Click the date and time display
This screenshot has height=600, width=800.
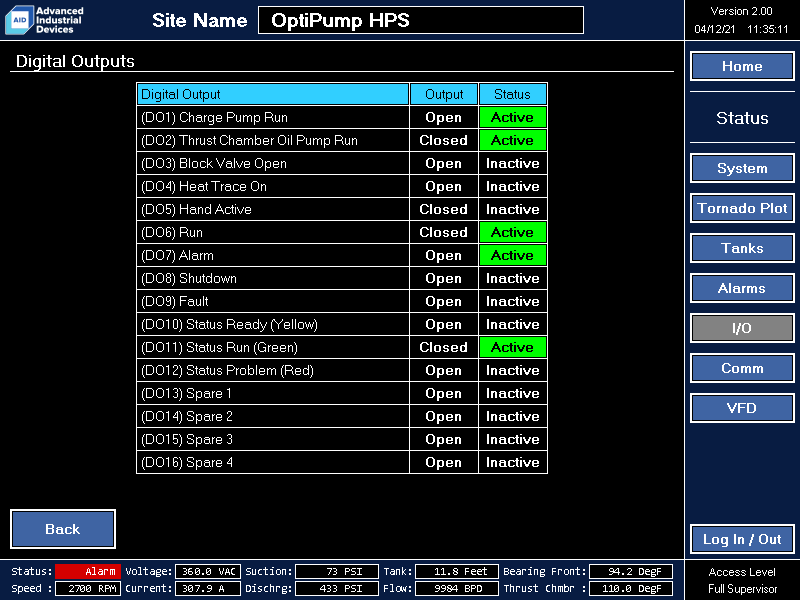click(741, 29)
